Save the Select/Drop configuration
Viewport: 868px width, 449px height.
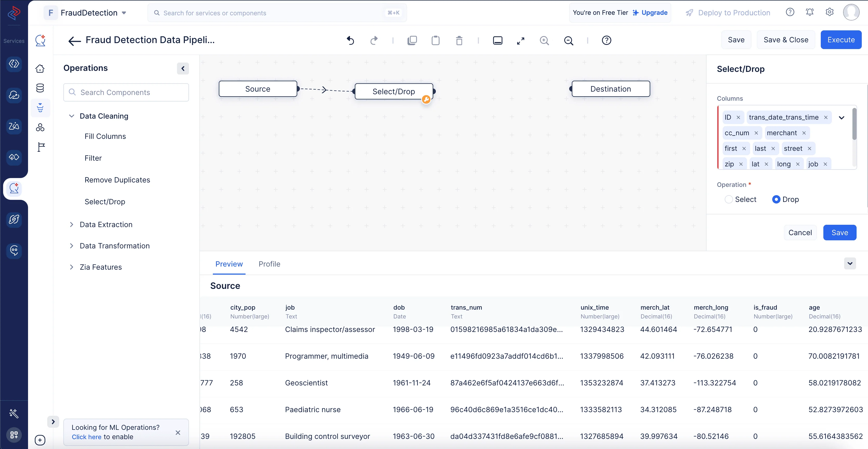pos(840,233)
